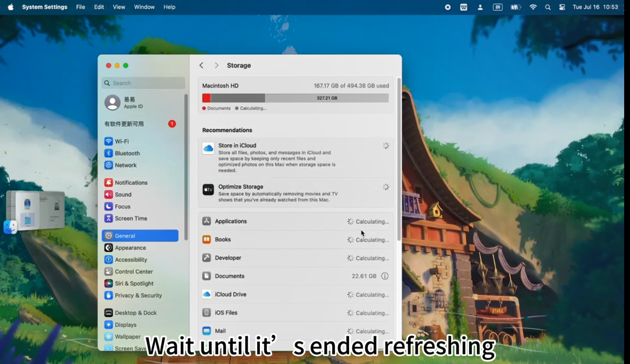The height and width of the screenshot is (364, 630).
Task: Click the Search field in sidebar
Action: [x=144, y=83]
